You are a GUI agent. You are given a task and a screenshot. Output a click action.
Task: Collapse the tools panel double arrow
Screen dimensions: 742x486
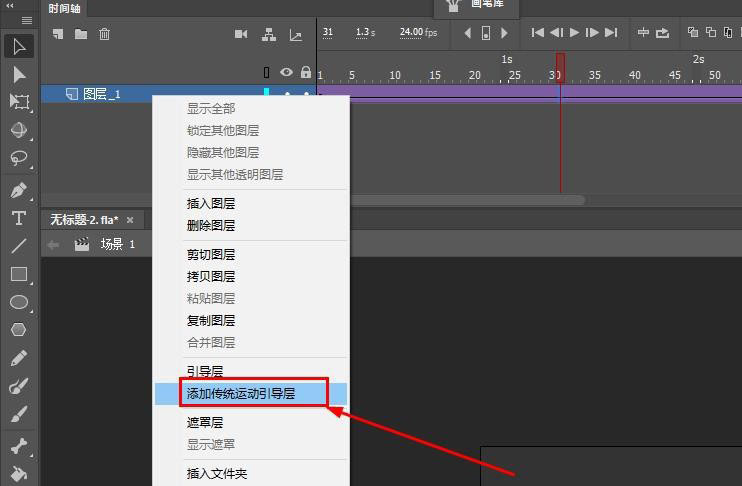(x=10, y=5)
